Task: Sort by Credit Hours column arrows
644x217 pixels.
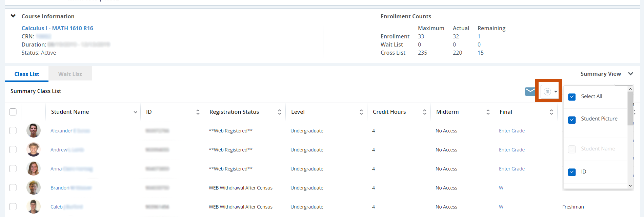Action: point(424,112)
